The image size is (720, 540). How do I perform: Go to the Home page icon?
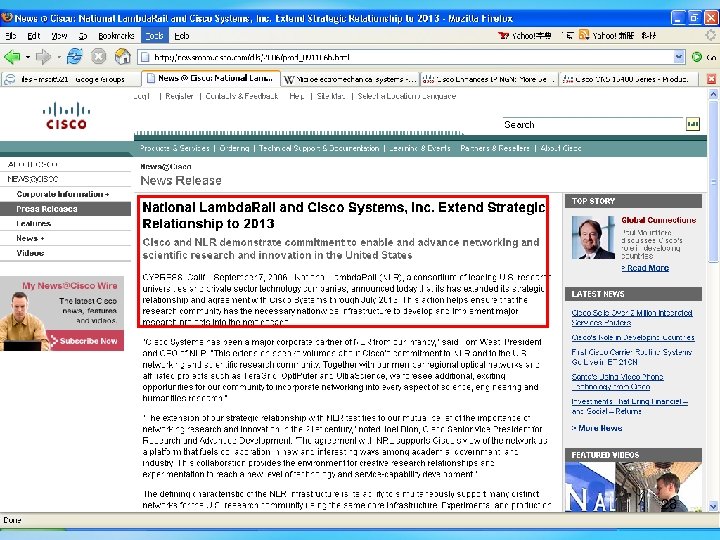tap(123, 56)
